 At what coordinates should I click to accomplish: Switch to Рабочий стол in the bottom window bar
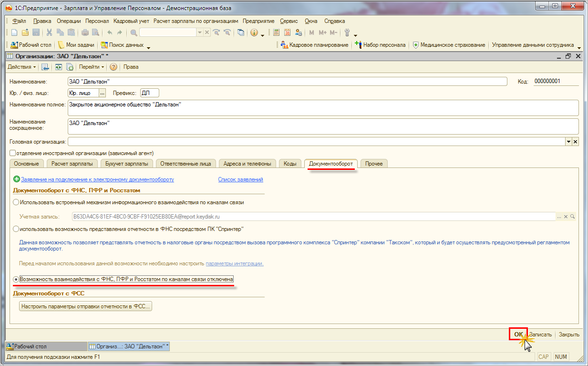[x=46, y=346]
